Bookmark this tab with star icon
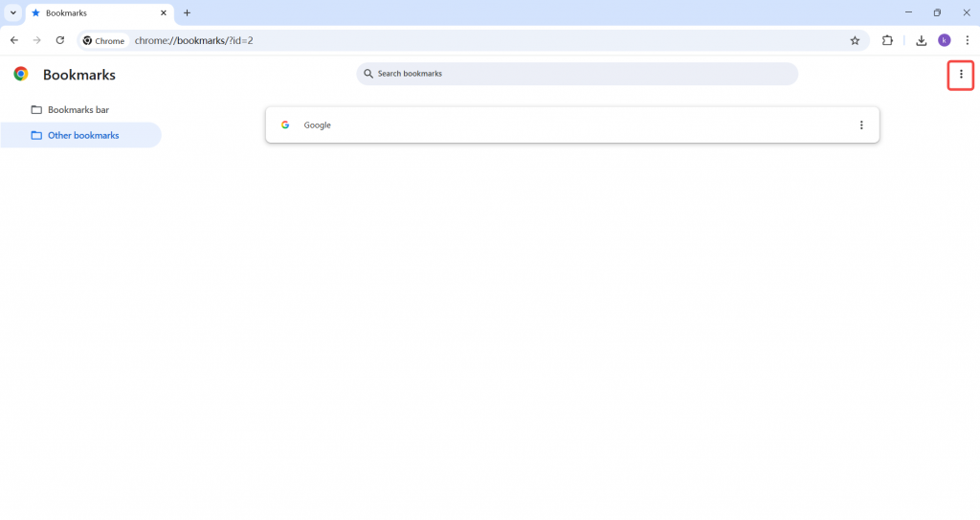Screen dimensions: 980x520 tap(855, 40)
